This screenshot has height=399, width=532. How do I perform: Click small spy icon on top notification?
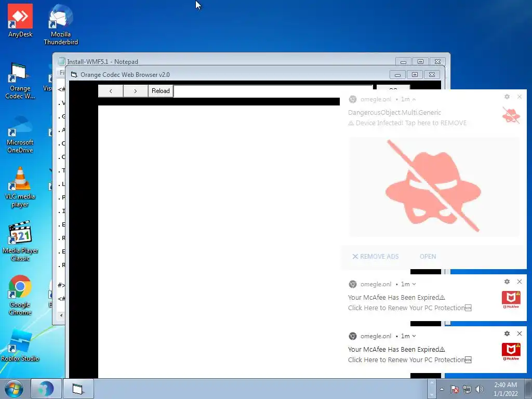tap(511, 115)
